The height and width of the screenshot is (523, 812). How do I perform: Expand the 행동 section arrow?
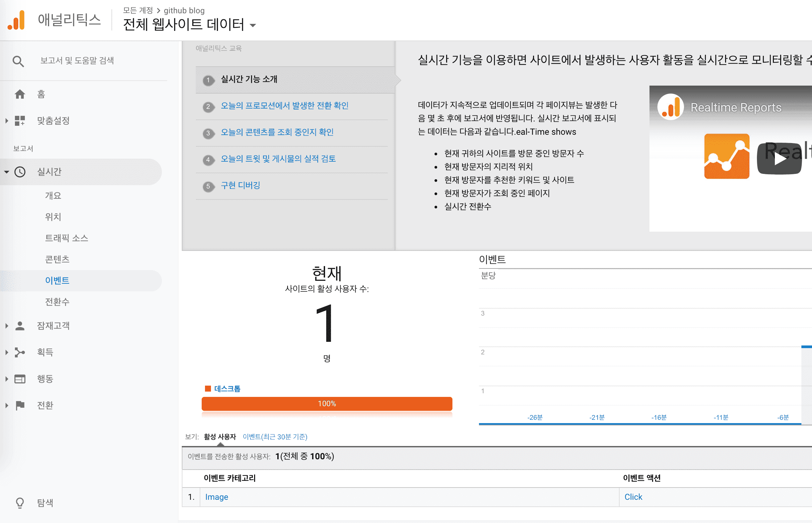[6, 379]
